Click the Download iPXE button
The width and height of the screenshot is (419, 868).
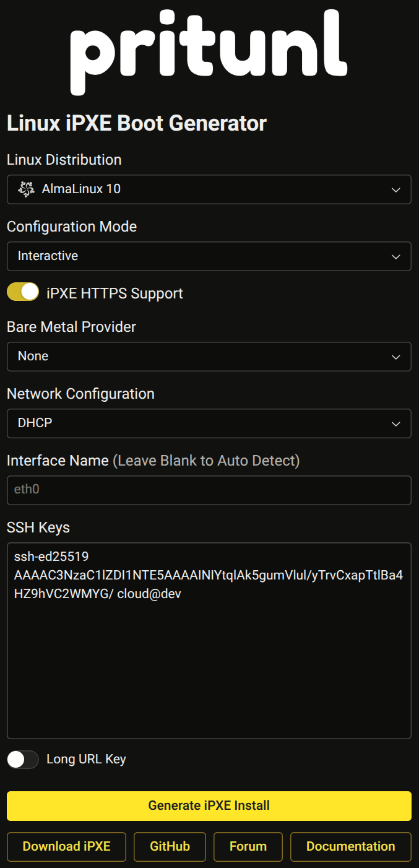click(x=66, y=846)
